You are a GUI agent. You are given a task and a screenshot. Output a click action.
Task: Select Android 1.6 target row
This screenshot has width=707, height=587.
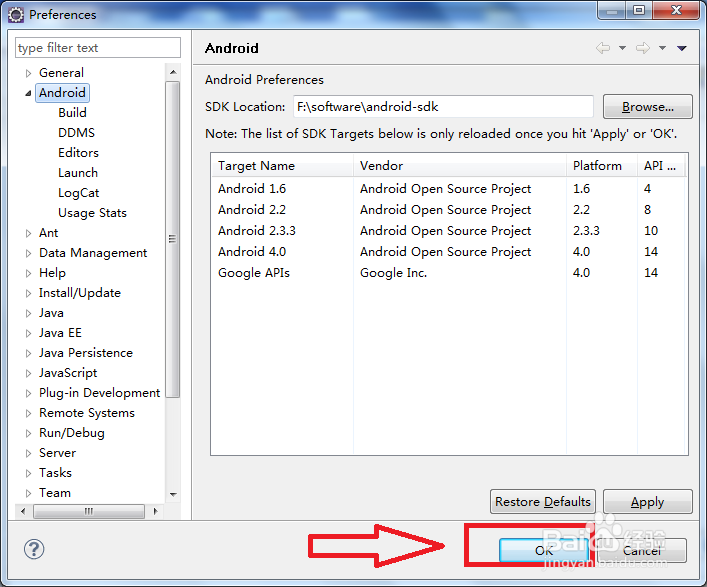pos(449,188)
